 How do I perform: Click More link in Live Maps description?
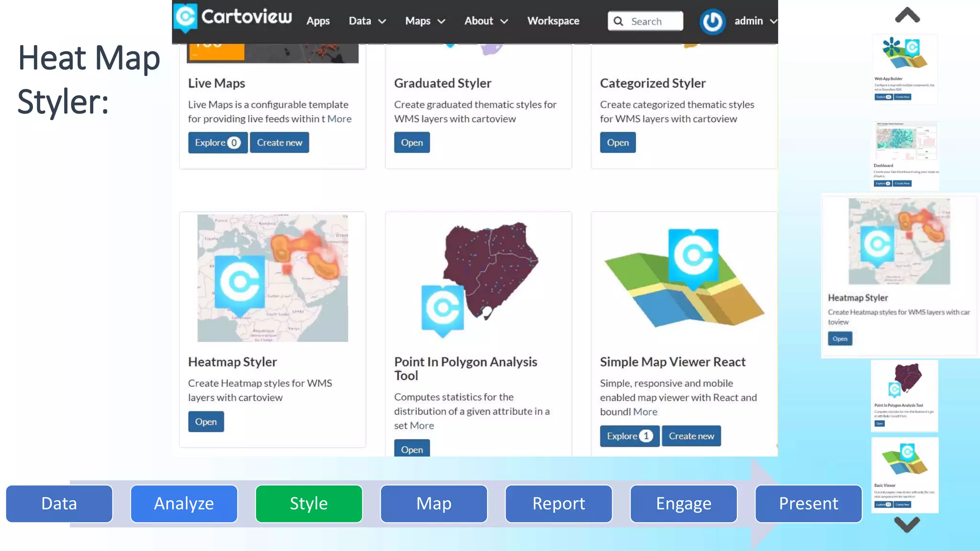click(x=339, y=119)
